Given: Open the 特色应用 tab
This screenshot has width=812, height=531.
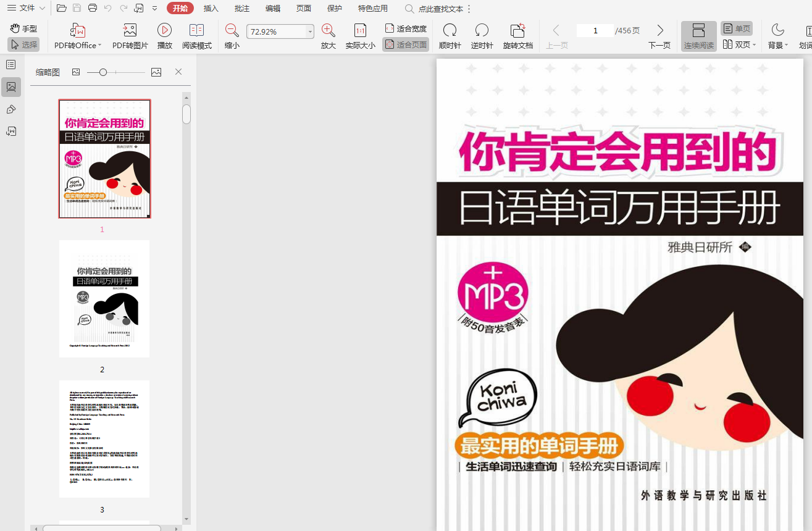Looking at the screenshot, I should tap(372, 8).
